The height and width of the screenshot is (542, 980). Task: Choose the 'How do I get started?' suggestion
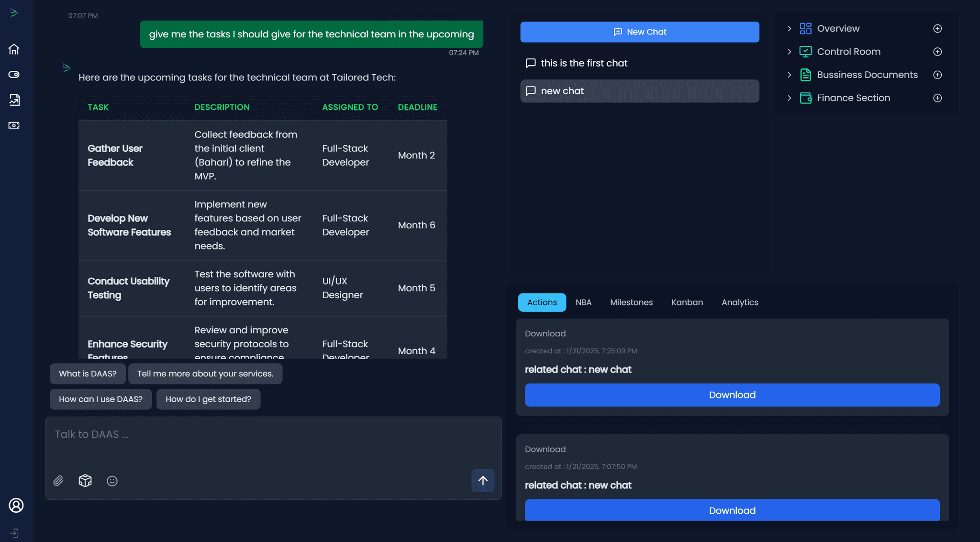[x=208, y=399]
